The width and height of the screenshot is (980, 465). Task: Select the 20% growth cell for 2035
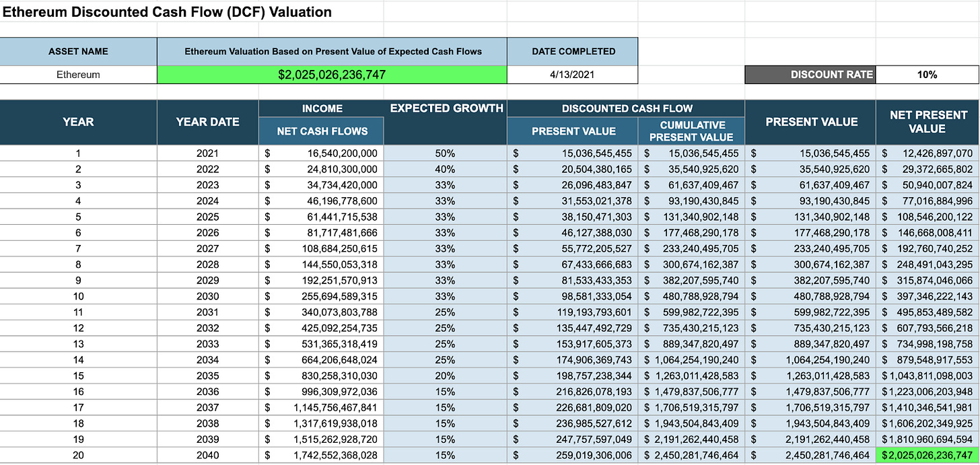[x=446, y=375]
